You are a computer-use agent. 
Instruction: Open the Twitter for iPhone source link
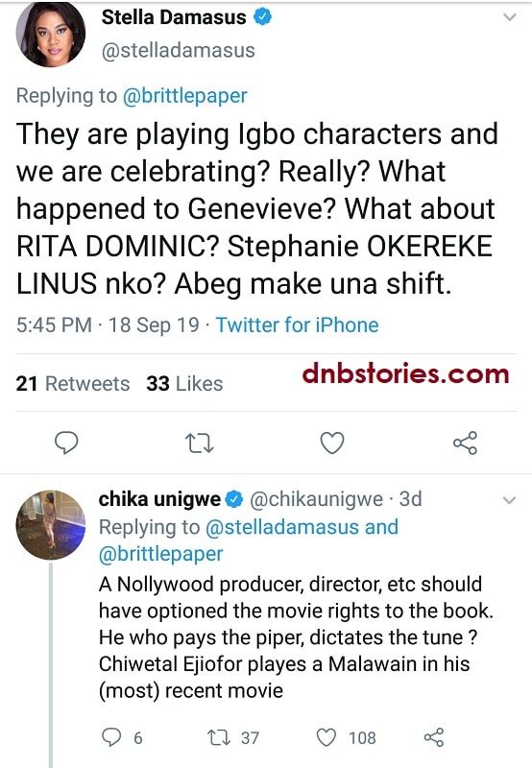pos(297,324)
